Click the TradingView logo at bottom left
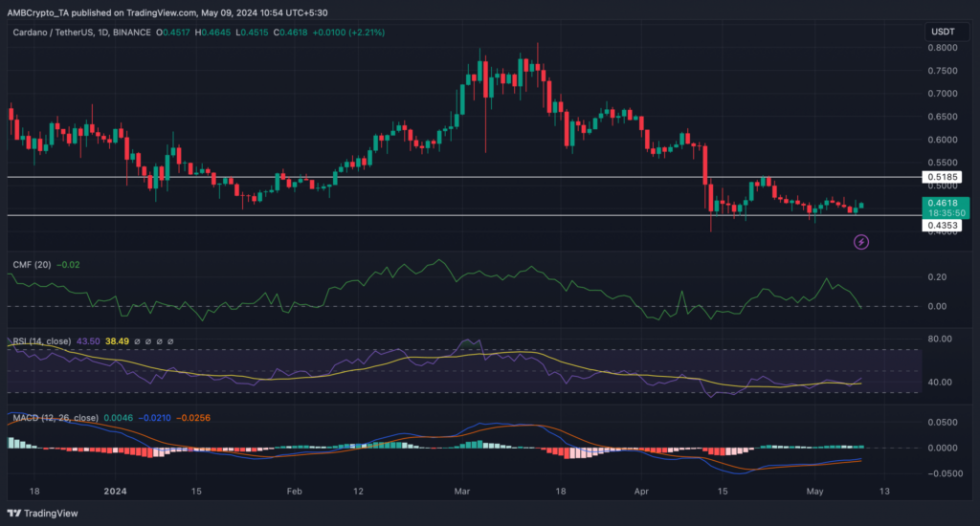980x526 pixels. click(x=42, y=514)
